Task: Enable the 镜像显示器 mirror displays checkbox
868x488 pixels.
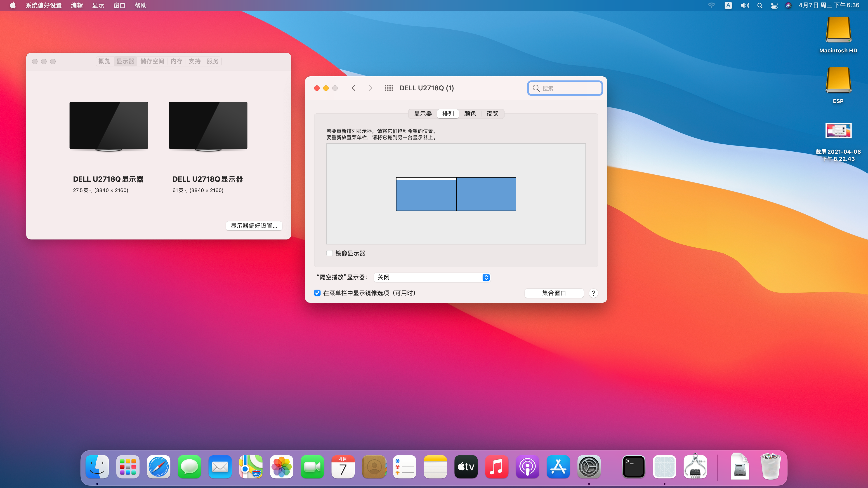Action: 330,253
